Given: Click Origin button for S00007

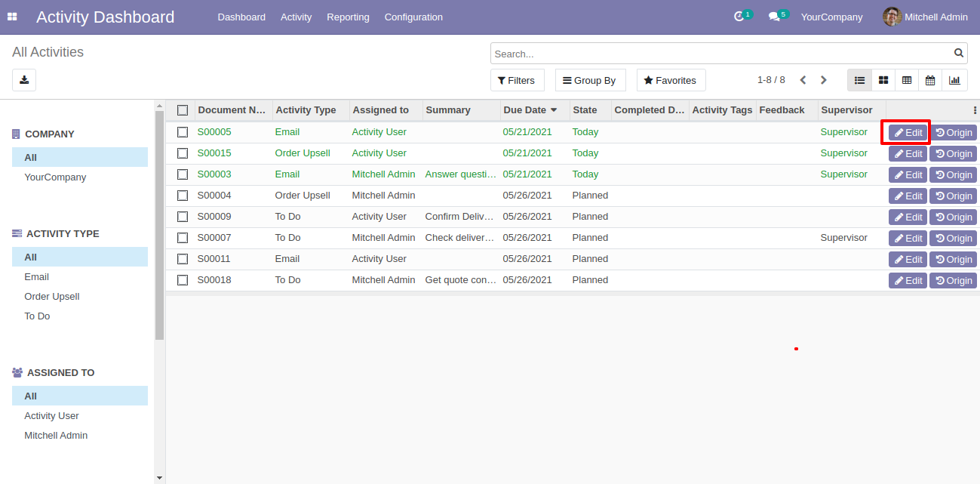Looking at the screenshot, I should pos(954,239).
